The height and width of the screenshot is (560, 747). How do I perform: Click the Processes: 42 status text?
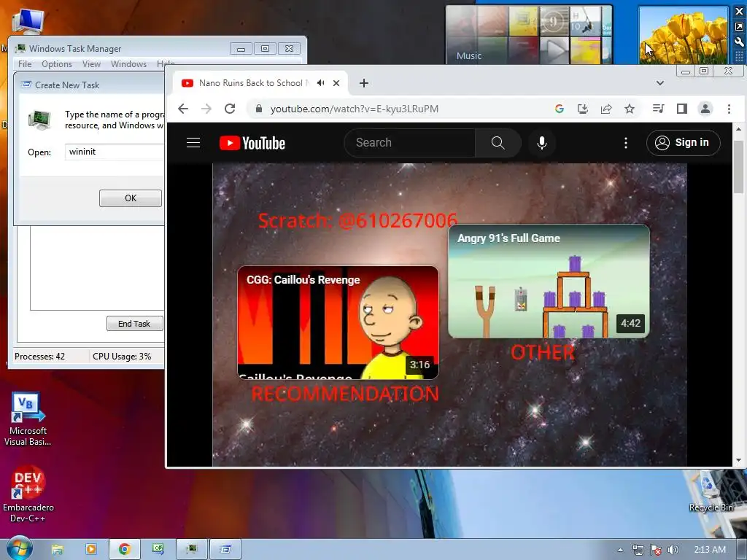coord(39,356)
